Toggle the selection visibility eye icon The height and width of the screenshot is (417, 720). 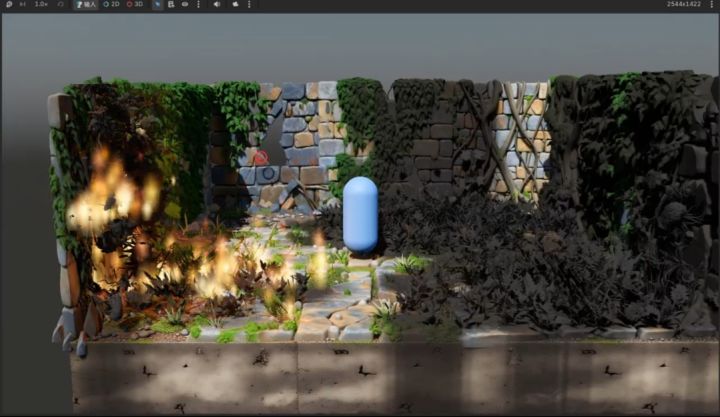[x=185, y=4]
